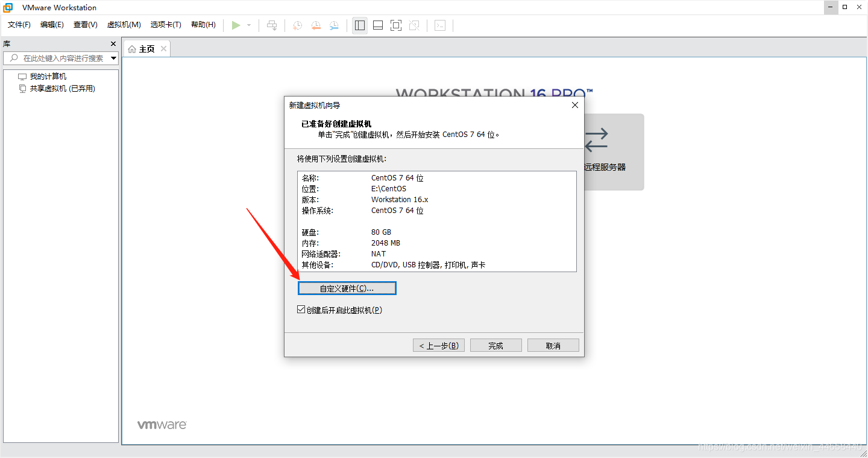Open the library search dropdown arrow
Screen dimensions: 868x458
pos(113,59)
